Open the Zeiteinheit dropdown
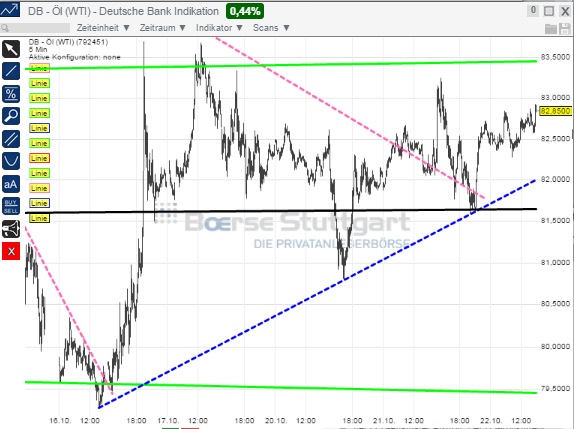 point(103,28)
